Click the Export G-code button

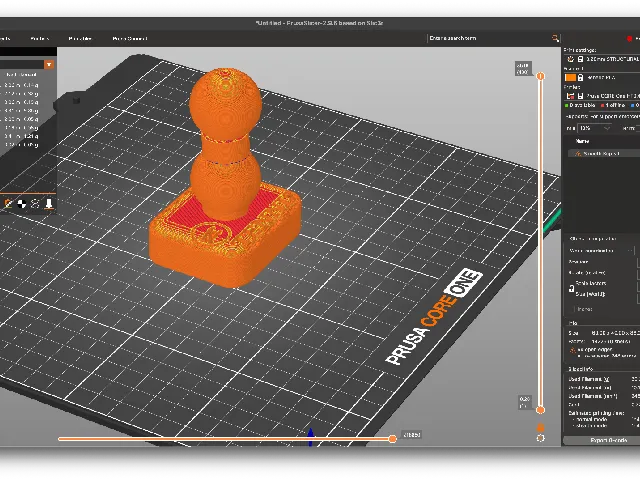coord(603,440)
